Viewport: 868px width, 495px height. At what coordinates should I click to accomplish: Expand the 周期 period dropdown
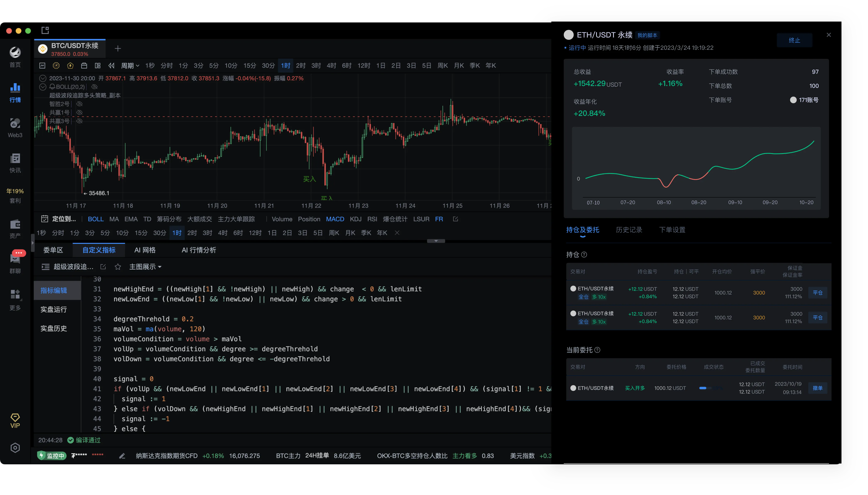(x=130, y=65)
